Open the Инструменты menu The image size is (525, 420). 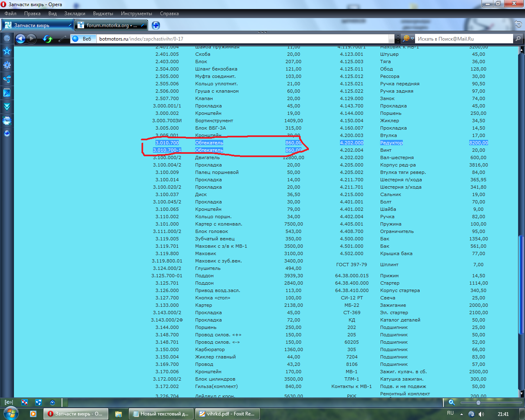[136, 14]
